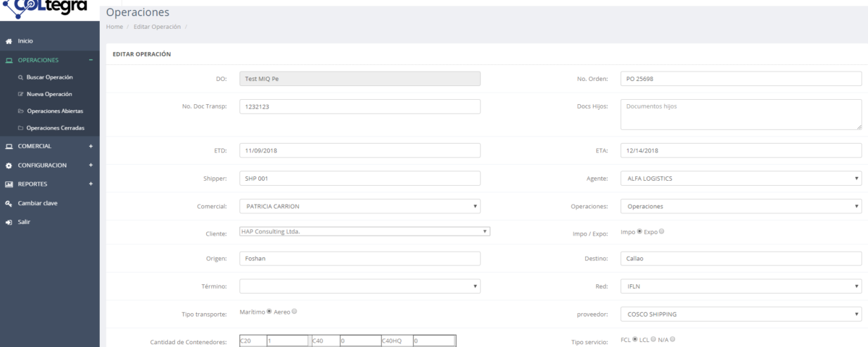This screenshot has height=347, width=868.
Task: Click the Docs Hijos text area
Action: 741,114
